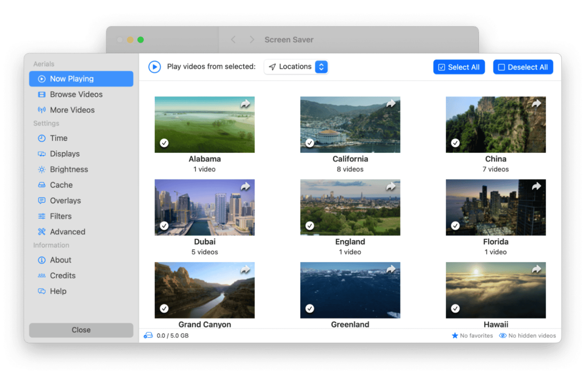This screenshot has width=588, height=373.
Task: Click share arrow on England thumbnail
Action: (391, 186)
